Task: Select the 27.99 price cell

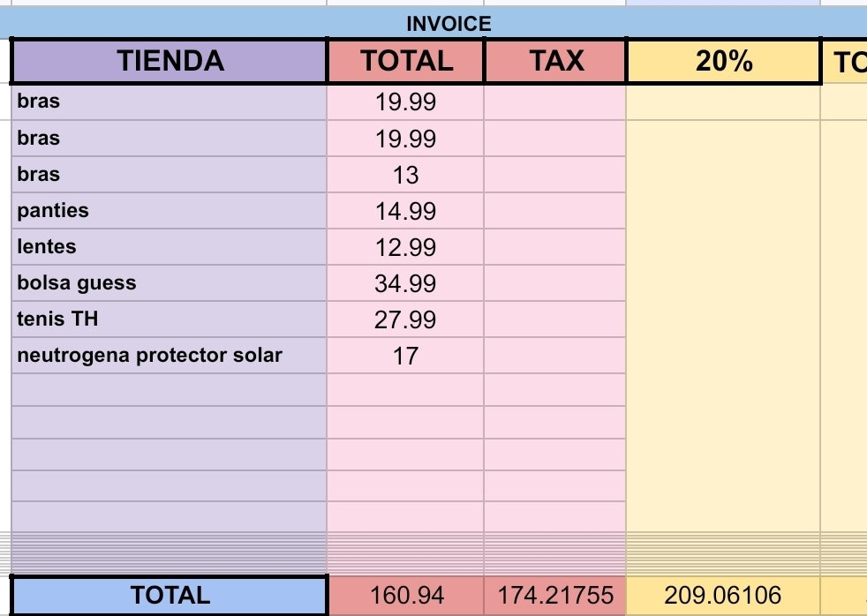Action: pyautogui.click(x=405, y=319)
